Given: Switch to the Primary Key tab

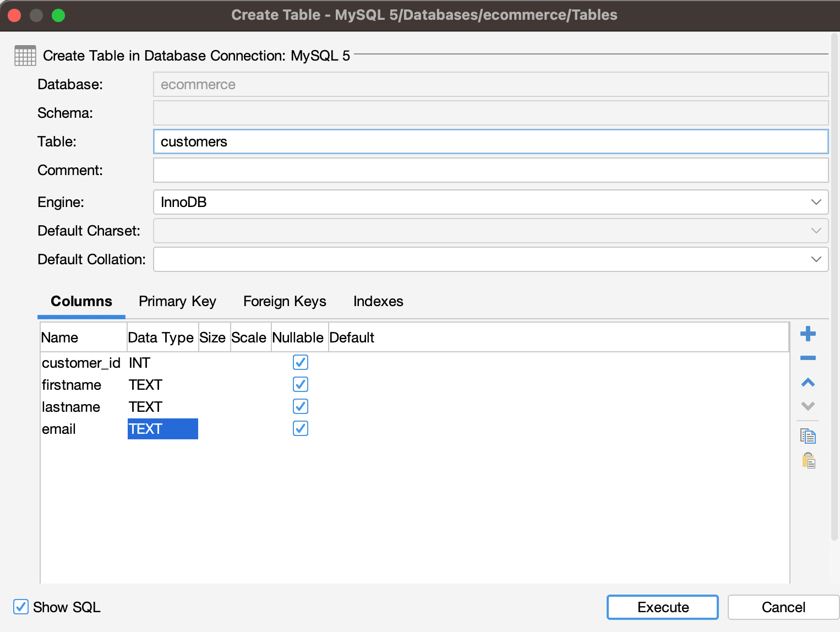Looking at the screenshot, I should (x=177, y=301).
